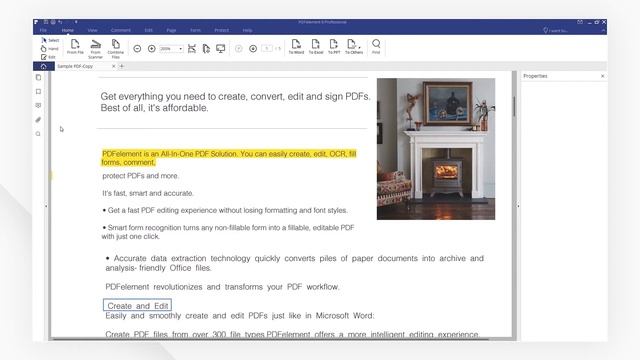Open the Help ribbon tab
This screenshot has width=640, height=360.
[x=247, y=30]
